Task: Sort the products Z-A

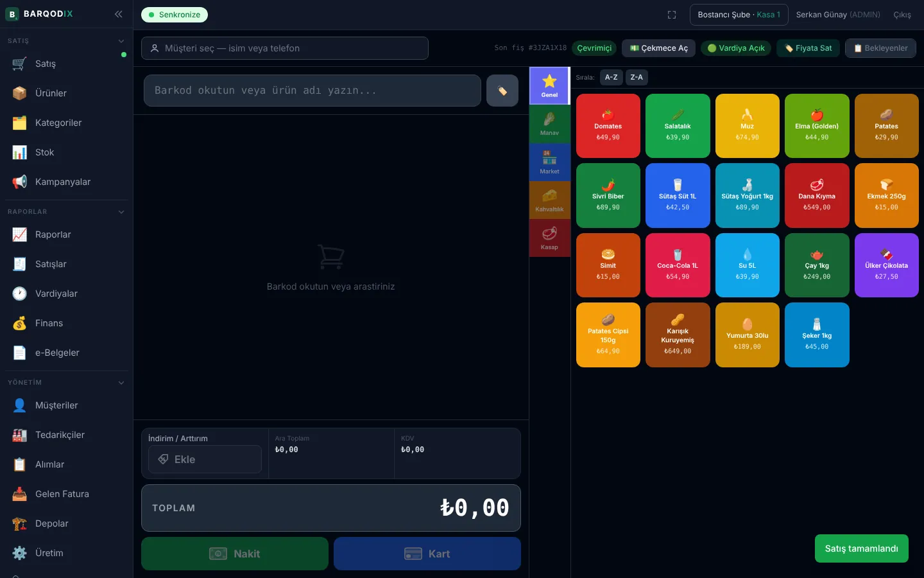Action: coord(637,77)
